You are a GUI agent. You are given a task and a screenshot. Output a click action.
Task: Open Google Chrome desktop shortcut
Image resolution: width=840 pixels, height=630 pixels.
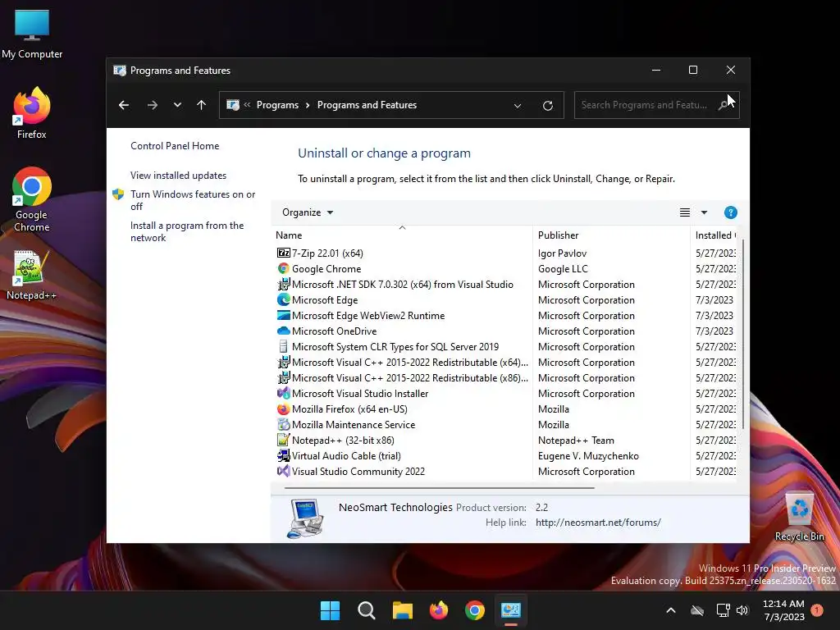[32, 199]
